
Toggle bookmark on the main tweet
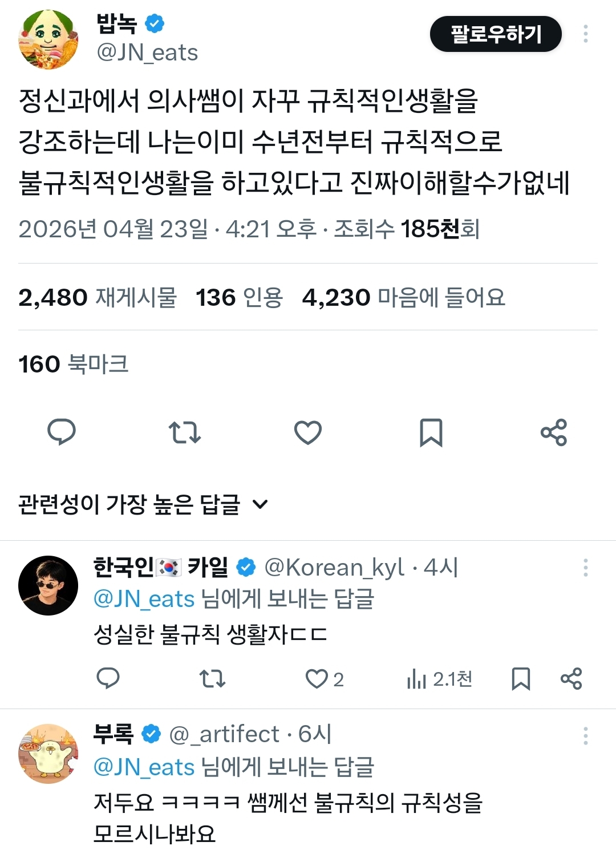[432, 434]
